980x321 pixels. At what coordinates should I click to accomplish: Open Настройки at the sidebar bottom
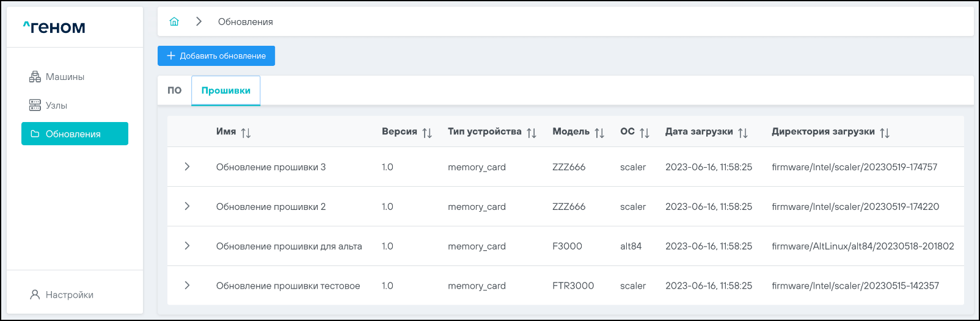(69, 295)
